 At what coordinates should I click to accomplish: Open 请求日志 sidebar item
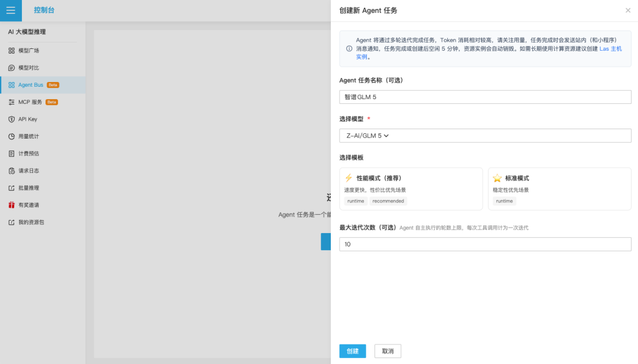point(43,170)
